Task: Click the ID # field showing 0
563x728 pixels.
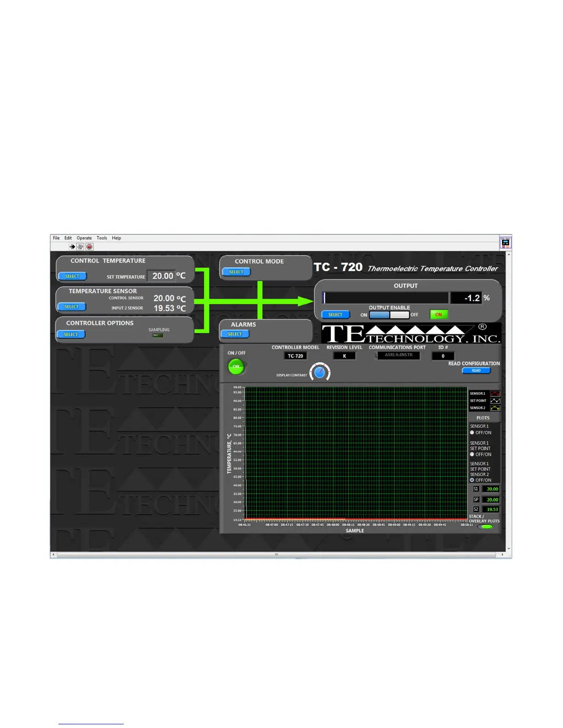Action: tap(443, 356)
